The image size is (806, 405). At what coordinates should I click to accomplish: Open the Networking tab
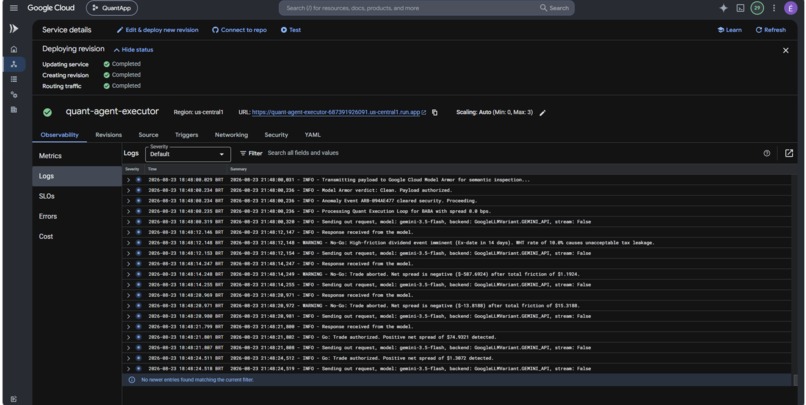pos(231,135)
